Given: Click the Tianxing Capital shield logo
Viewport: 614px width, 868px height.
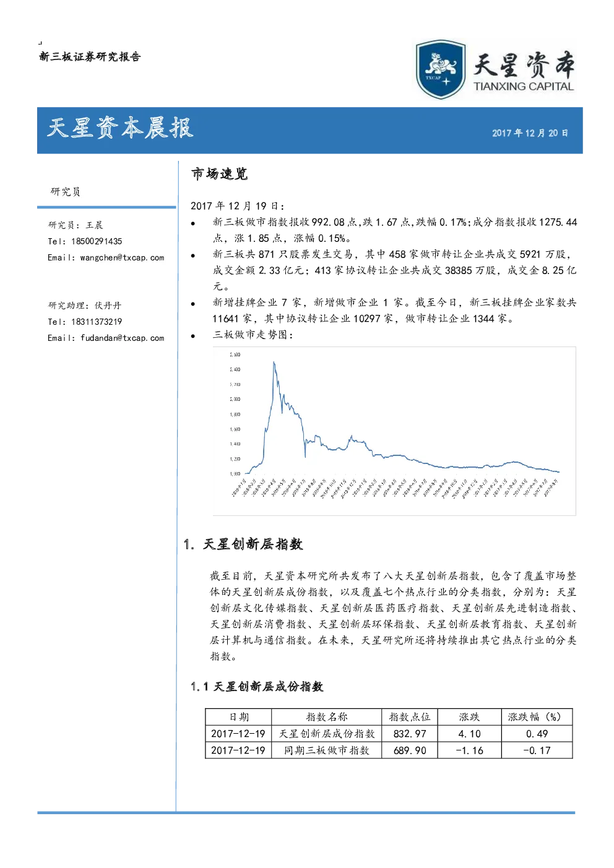Looking at the screenshot, I should [441, 70].
